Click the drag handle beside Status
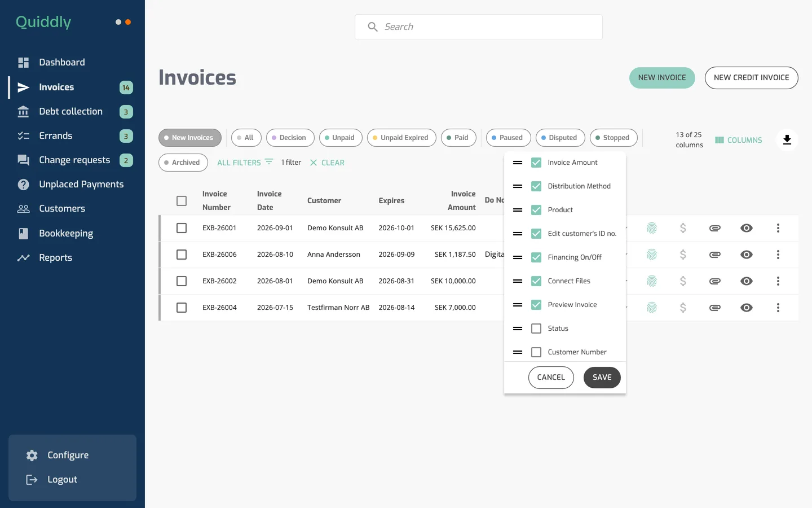The image size is (812, 508). tap(518, 329)
